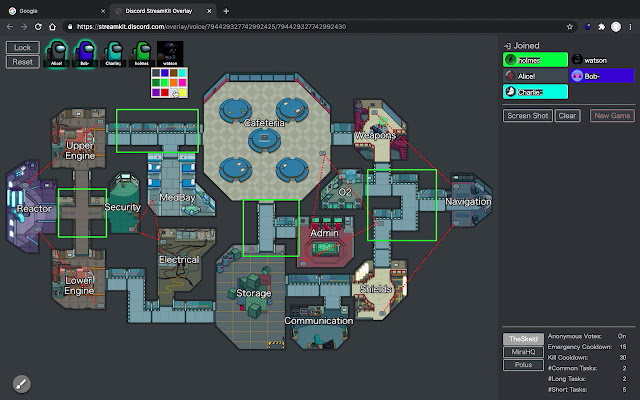Toggle Anonymous Votes On value
640x400 pixels.
(622, 337)
